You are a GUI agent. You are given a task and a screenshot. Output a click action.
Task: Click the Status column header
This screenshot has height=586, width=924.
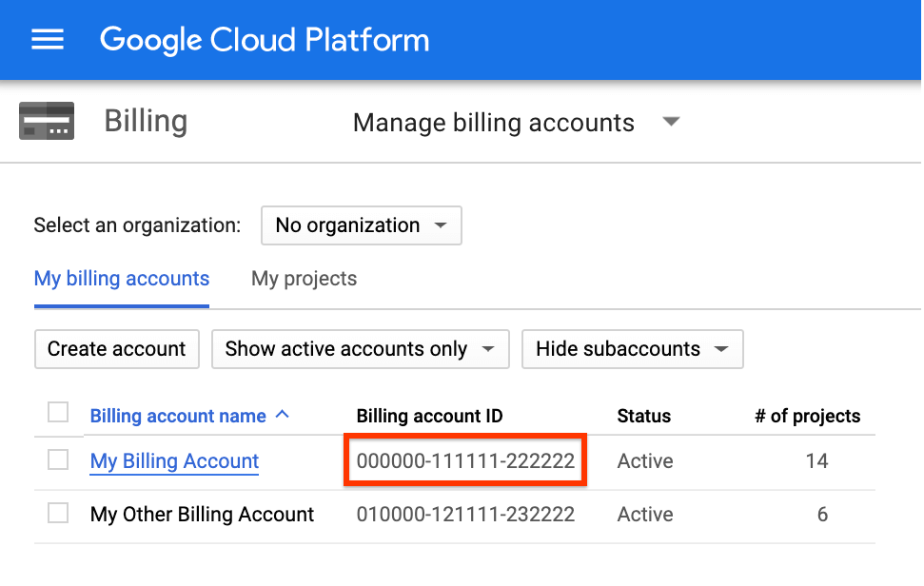coord(643,416)
